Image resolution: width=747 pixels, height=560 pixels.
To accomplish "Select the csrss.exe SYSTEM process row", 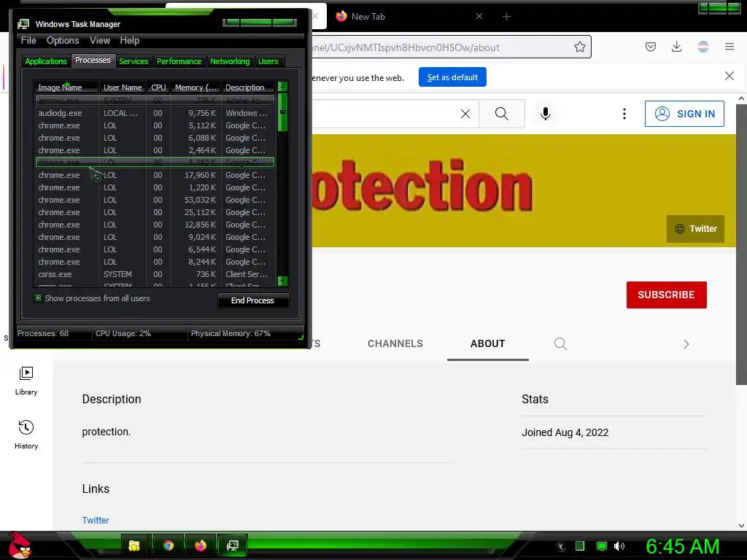I will tap(155, 274).
